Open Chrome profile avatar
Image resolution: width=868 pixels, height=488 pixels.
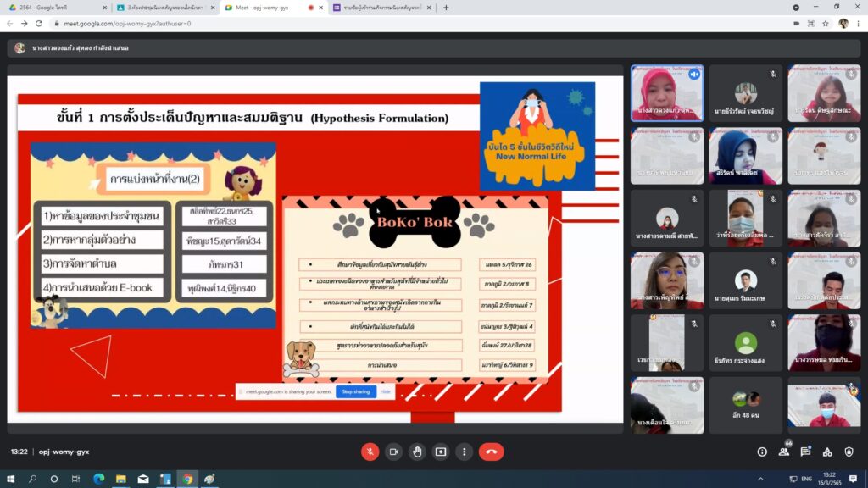click(x=843, y=23)
